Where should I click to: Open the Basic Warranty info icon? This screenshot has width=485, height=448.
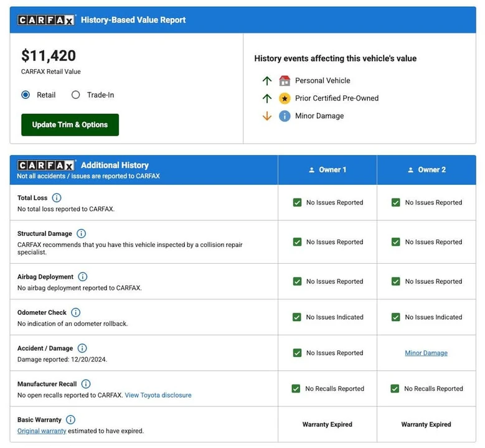coord(71,419)
